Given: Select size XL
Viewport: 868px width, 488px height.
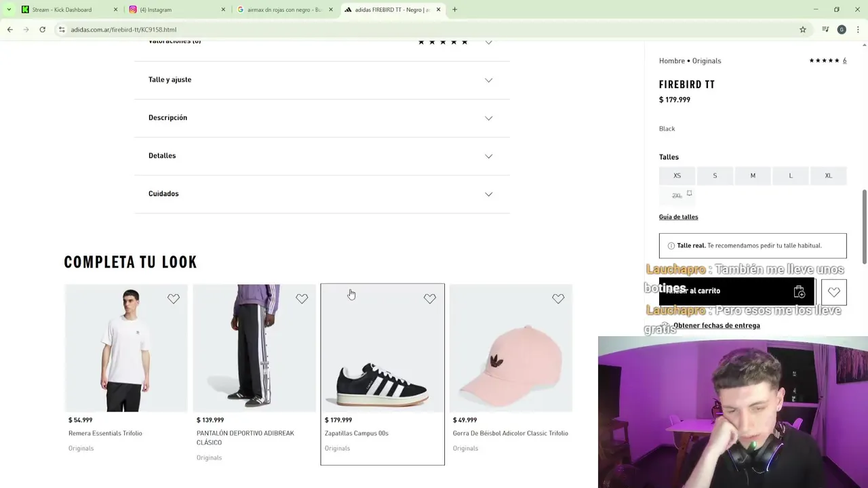Looking at the screenshot, I should (829, 176).
